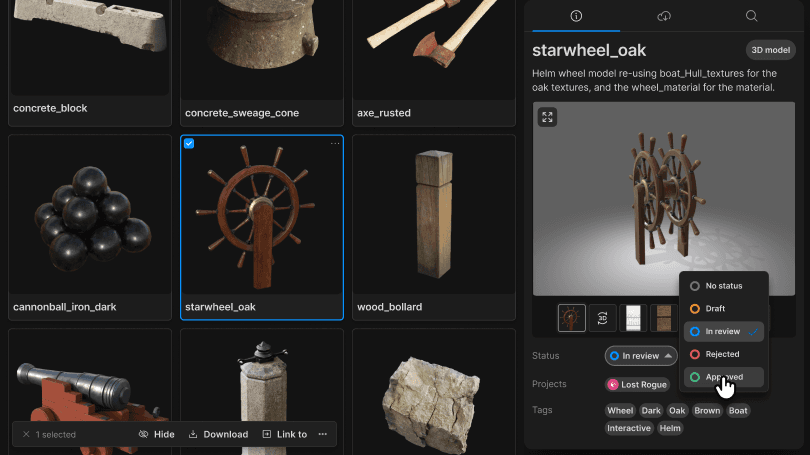Open three-dot menu on starwheel_oak card
810x455 pixels.
[335, 144]
